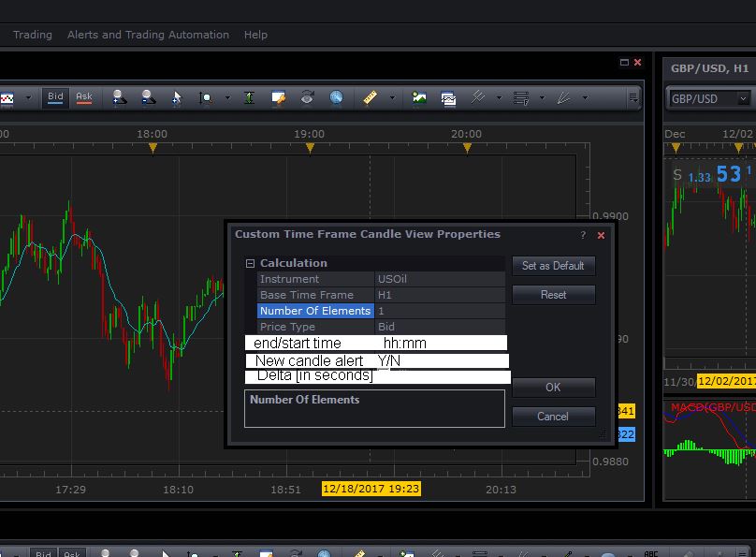The image size is (756, 557).
Task: Toggle Bid price display in chart toolbar
Action: click(55, 97)
